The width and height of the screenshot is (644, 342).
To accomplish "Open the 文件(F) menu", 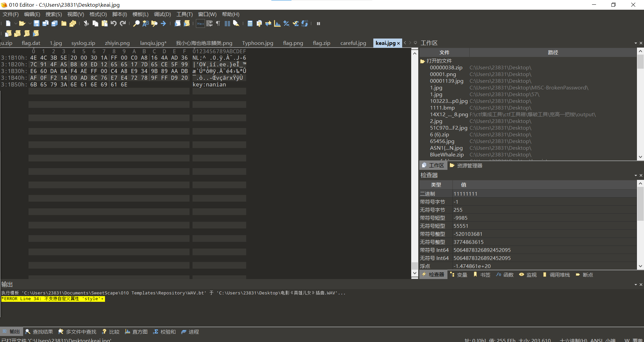I will [x=11, y=14].
